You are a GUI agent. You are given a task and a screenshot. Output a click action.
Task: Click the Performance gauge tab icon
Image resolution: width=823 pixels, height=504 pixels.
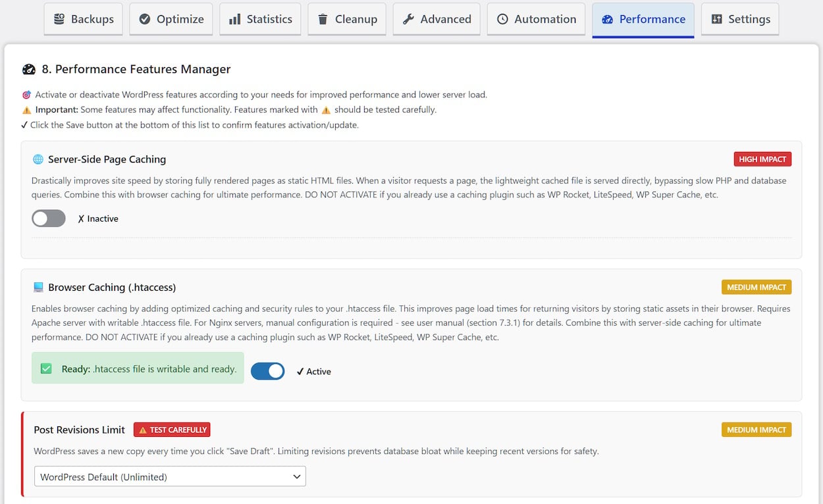pos(608,19)
